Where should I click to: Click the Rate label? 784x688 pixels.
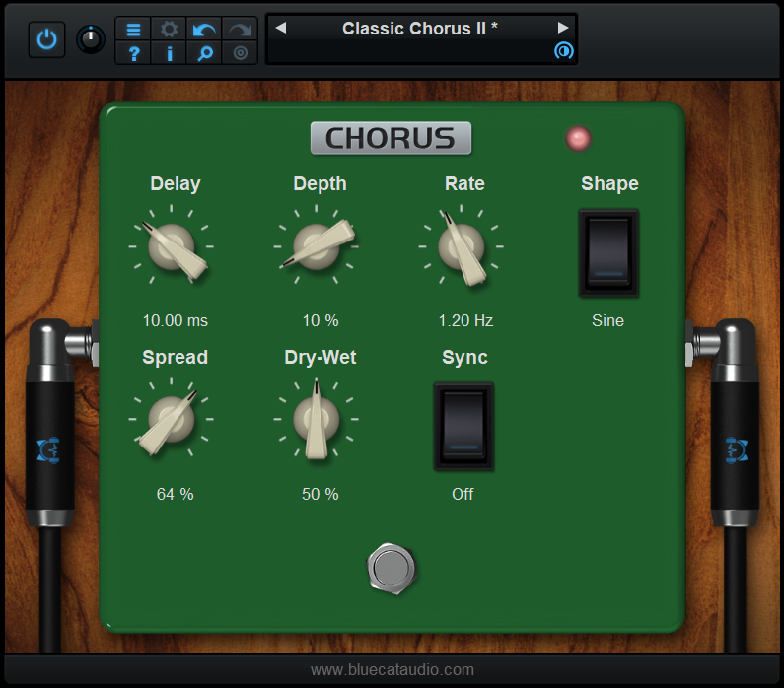pyautogui.click(x=465, y=184)
